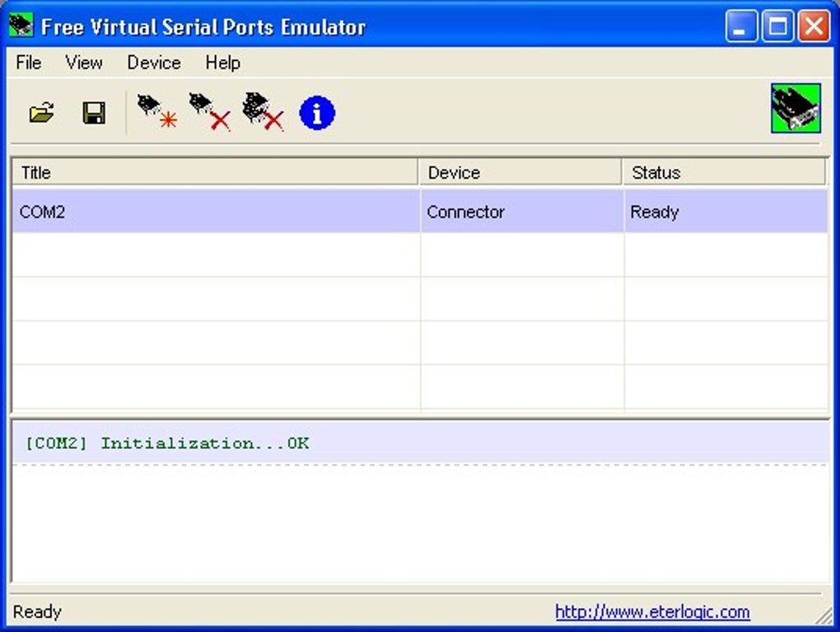Image resolution: width=840 pixels, height=632 pixels.
Task: Delete device using single connector X icon
Action: click(209, 112)
